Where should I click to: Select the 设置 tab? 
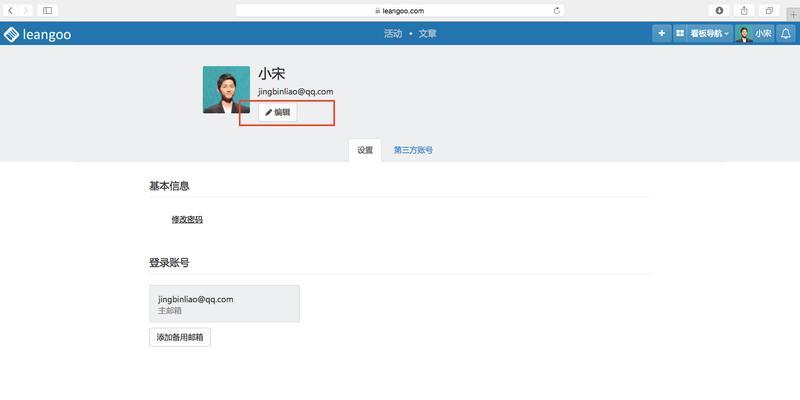click(365, 150)
